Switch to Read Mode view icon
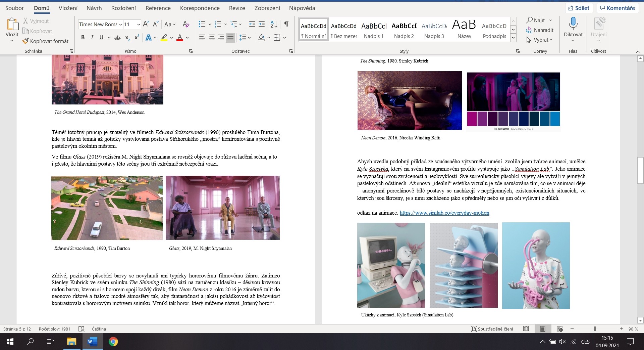Screen dimensions: 644x350 pos(526,329)
